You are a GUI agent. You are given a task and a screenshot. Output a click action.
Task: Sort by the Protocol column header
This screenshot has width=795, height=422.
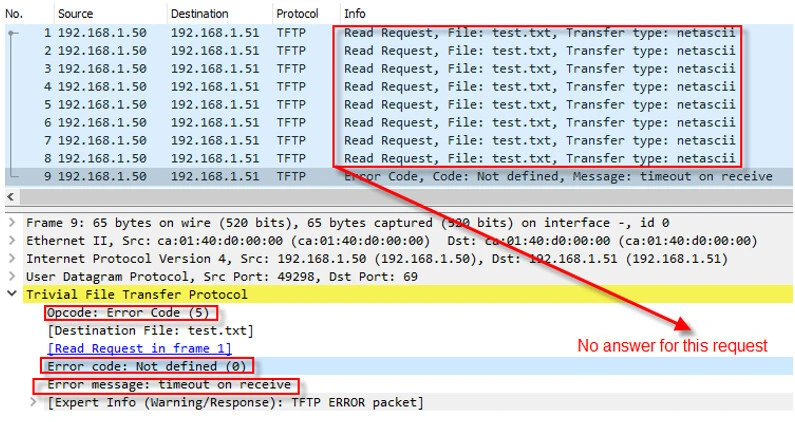(297, 14)
